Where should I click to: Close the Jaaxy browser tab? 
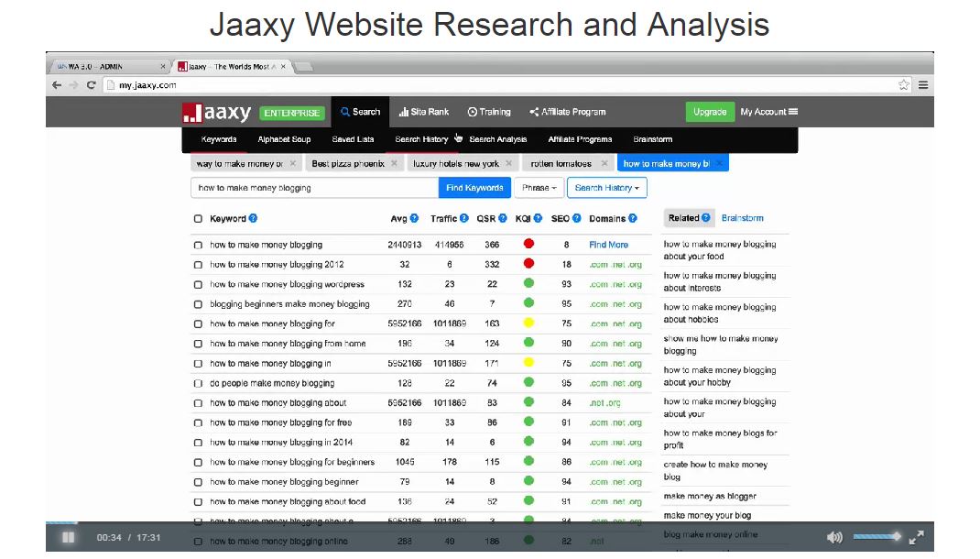click(283, 66)
